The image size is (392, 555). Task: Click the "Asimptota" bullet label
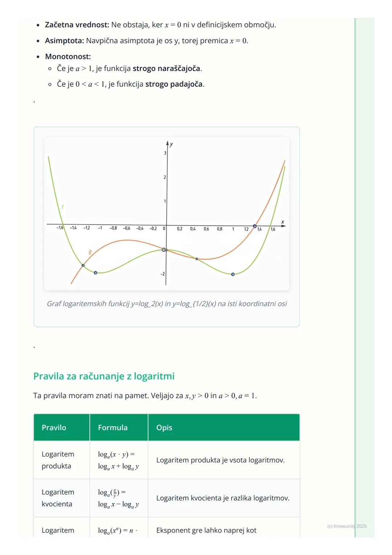tap(64, 41)
